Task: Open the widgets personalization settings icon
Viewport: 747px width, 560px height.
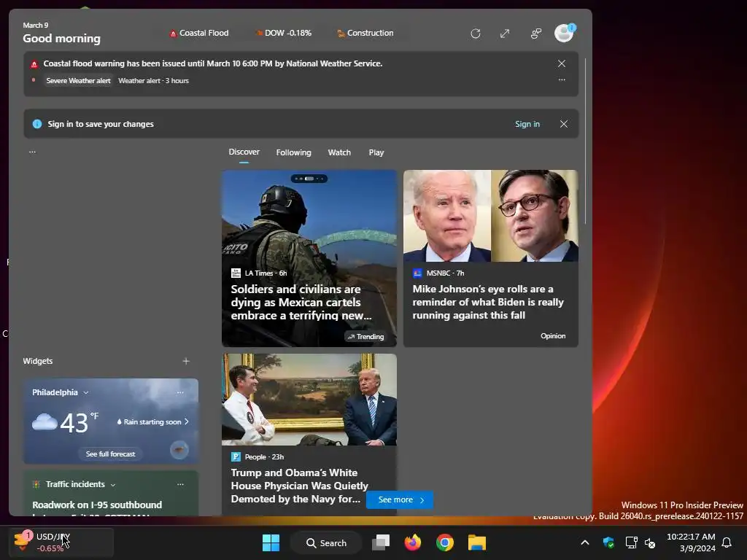Action: 536,34
